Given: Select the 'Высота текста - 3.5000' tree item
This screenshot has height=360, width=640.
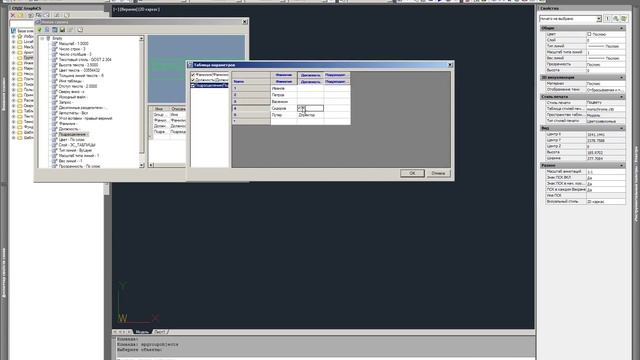Looking at the screenshot, I should coord(78,65).
